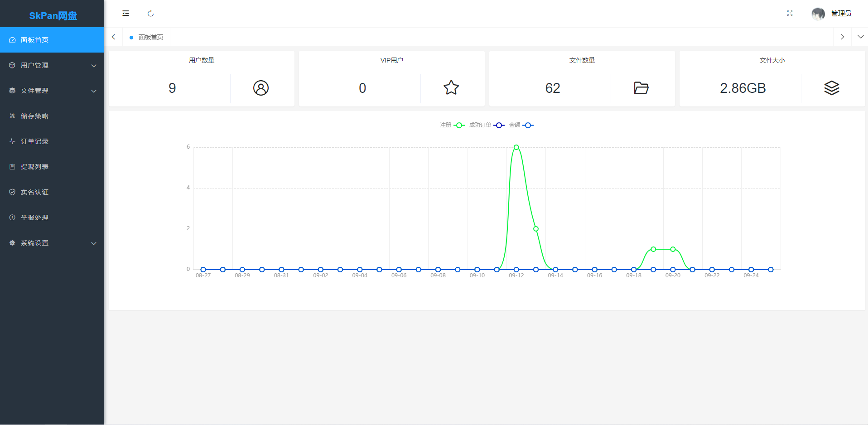This screenshot has width=868, height=425.
Task: Click the peak data point at 09-12
Action: [x=516, y=147]
